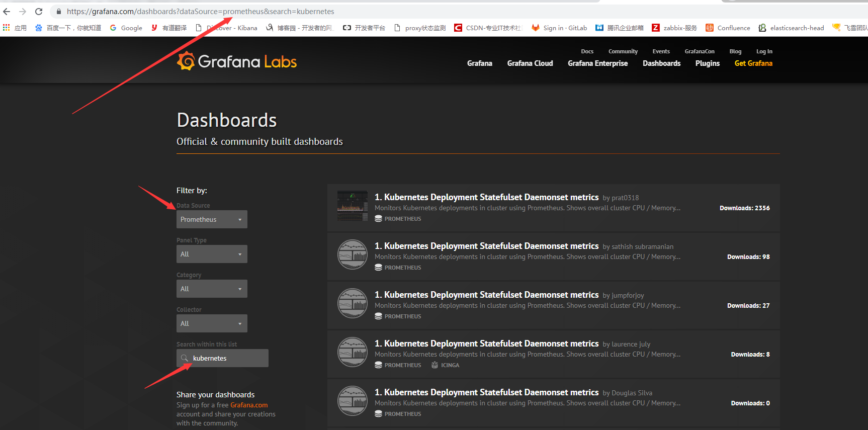Open the Grafana nav menu item

[480, 63]
